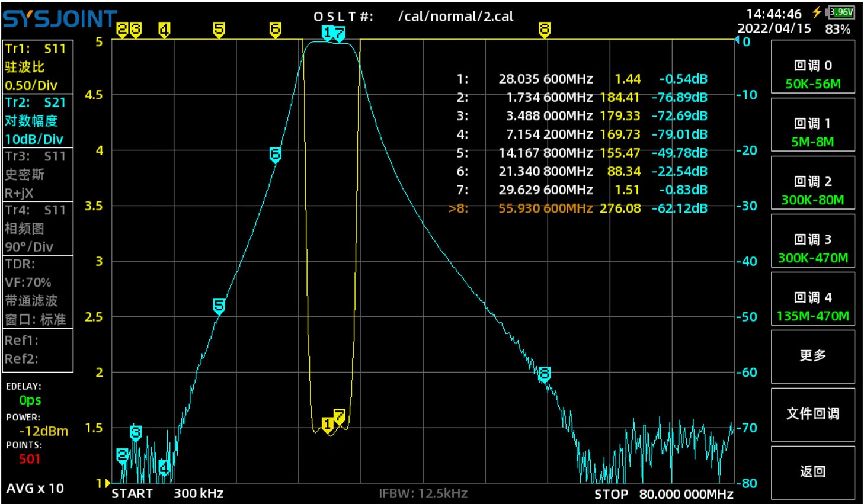Click cyan marker 8 on S21 trace
Image resolution: width=864 pixels, height=504 pixels.
[x=544, y=373]
